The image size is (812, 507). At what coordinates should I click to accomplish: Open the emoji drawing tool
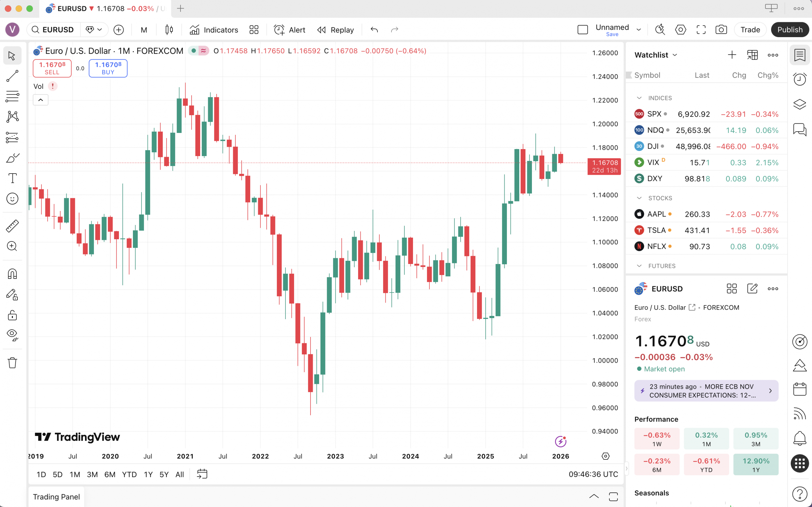12,199
